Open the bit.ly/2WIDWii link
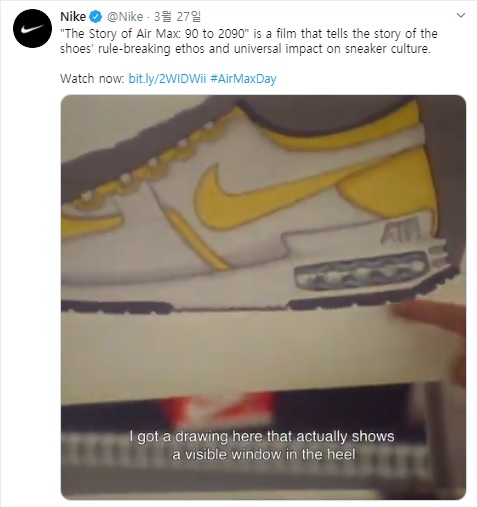Image resolution: width=477 pixels, height=507 pixels. click(x=167, y=79)
